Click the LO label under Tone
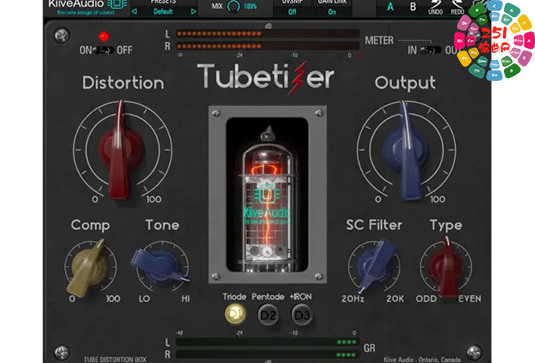 pyautogui.click(x=144, y=299)
